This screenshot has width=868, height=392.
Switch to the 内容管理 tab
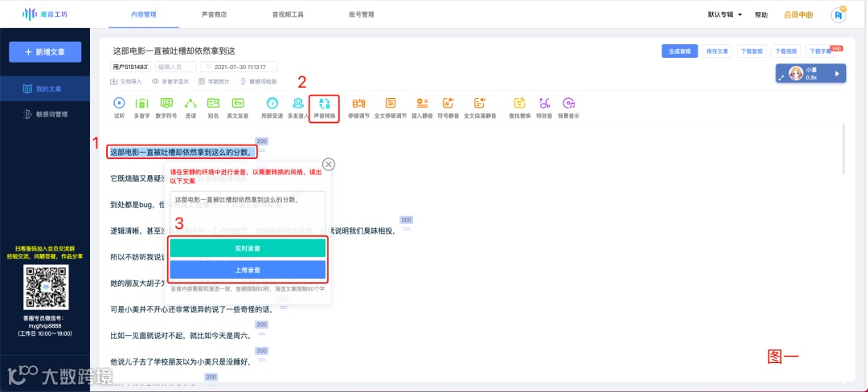point(143,14)
